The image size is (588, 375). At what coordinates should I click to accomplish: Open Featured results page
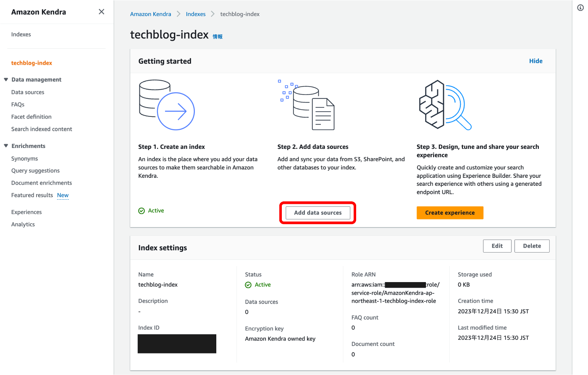(x=32, y=195)
